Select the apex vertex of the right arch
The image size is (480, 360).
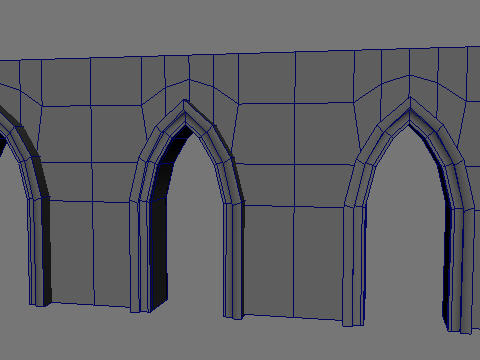tap(410, 98)
